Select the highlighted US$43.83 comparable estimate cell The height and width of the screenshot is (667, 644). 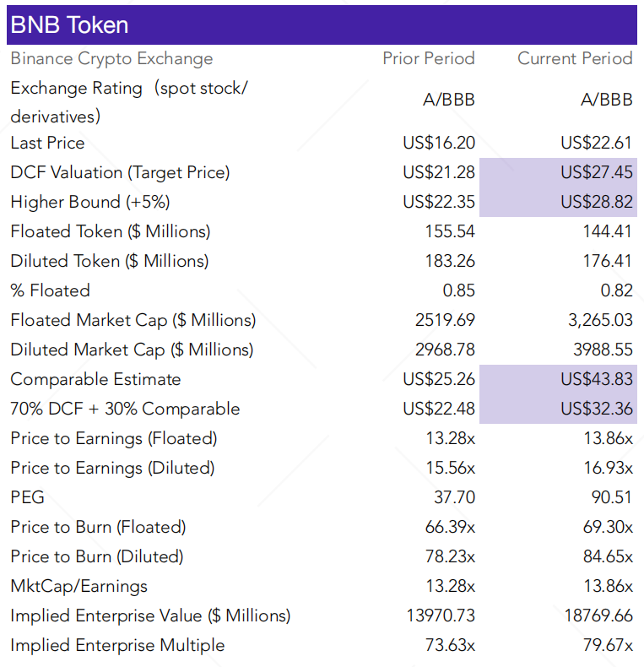[558, 379]
